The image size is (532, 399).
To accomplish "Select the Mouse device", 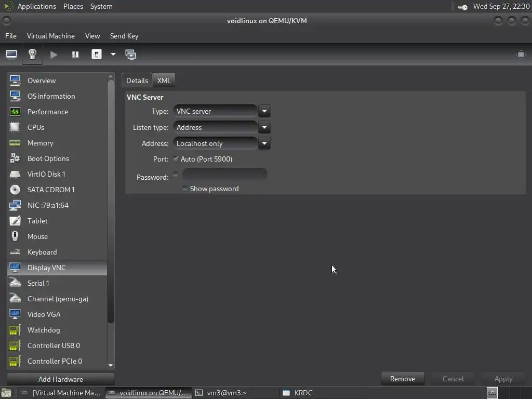I will (57, 237).
